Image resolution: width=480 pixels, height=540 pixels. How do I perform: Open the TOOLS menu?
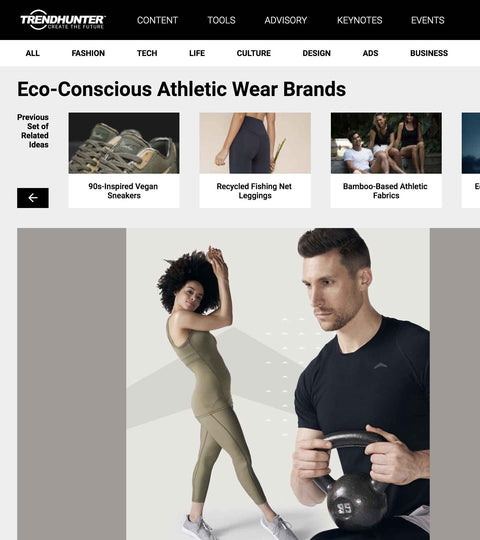pos(221,20)
